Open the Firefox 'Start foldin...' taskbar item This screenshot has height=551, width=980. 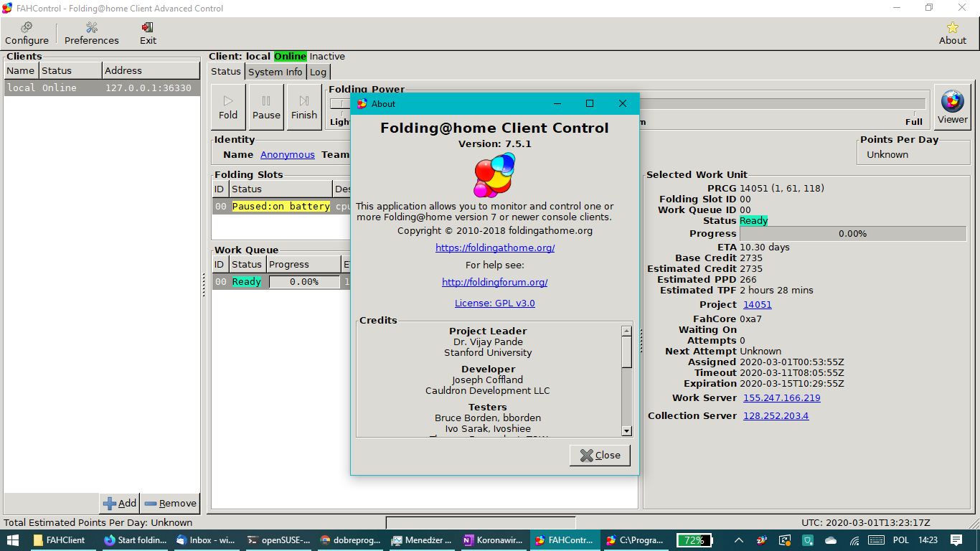point(135,540)
